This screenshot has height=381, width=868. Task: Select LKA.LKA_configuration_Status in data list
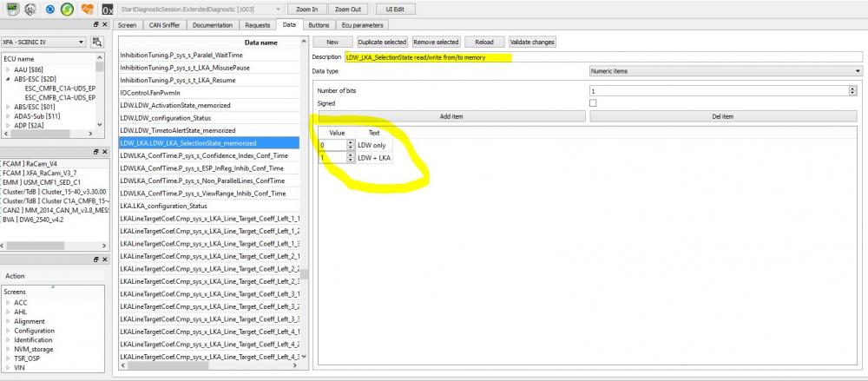pos(208,206)
